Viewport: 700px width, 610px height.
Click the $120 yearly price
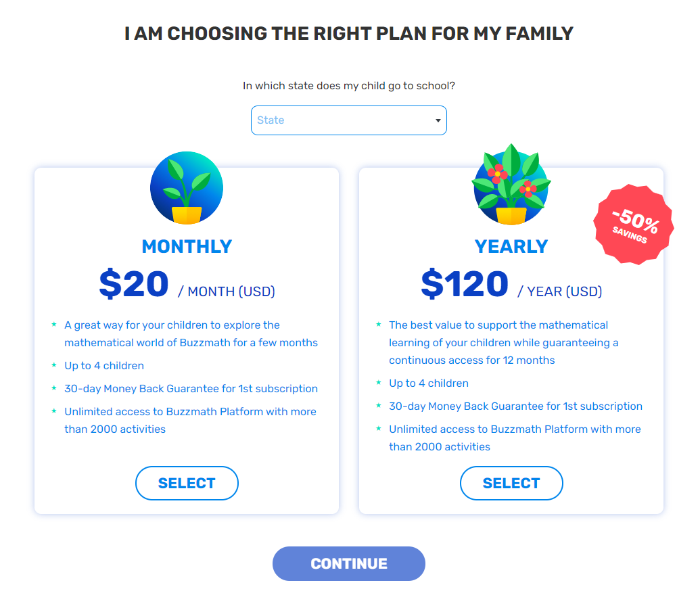pos(464,284)
